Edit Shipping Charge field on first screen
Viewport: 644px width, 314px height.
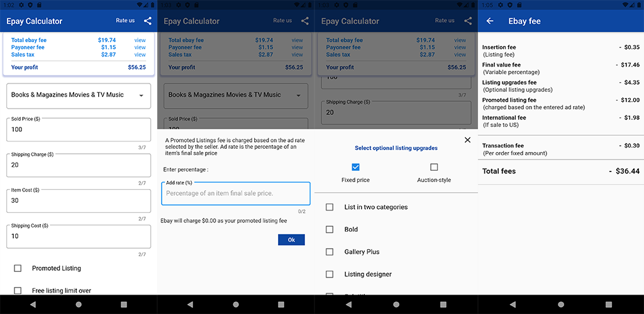[79, 165]
